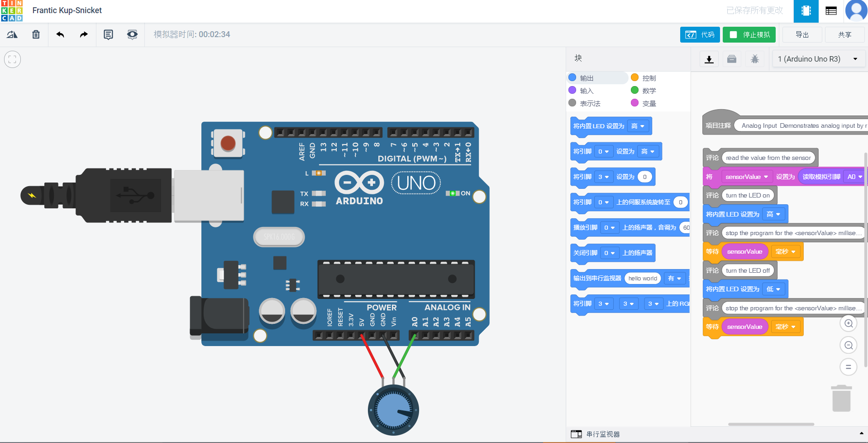This screenshot has height=443, width=868.
Task: Click the 导出 export button
Action: (x=802, y=35)
